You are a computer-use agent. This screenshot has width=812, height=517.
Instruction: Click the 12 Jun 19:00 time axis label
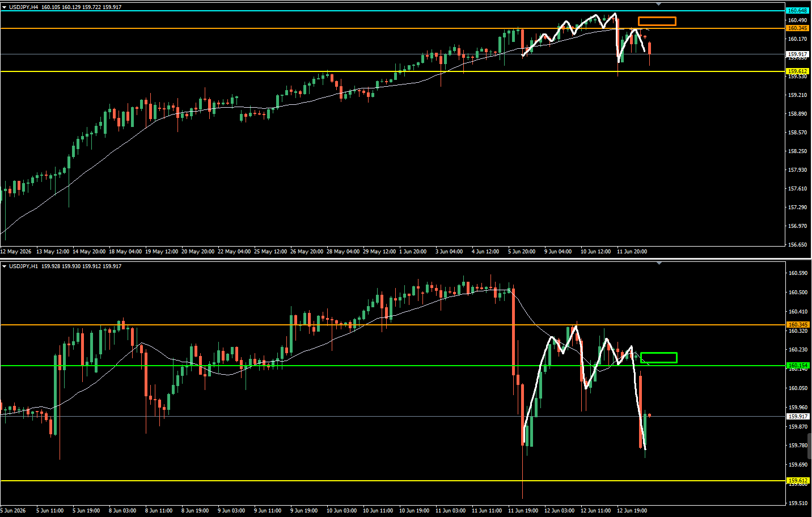click(632, 511)
